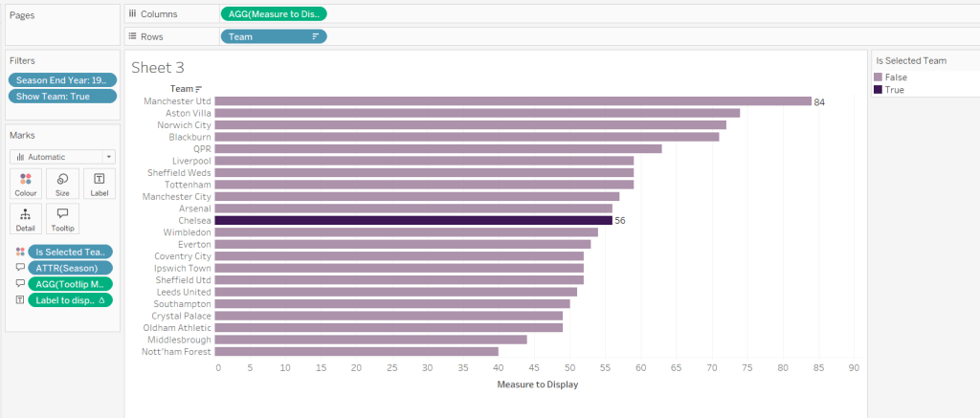The width and height of the screenshot is (980, 418).
Task: Click the Manchester Utd bar in chart
Action: coord(512,100)
